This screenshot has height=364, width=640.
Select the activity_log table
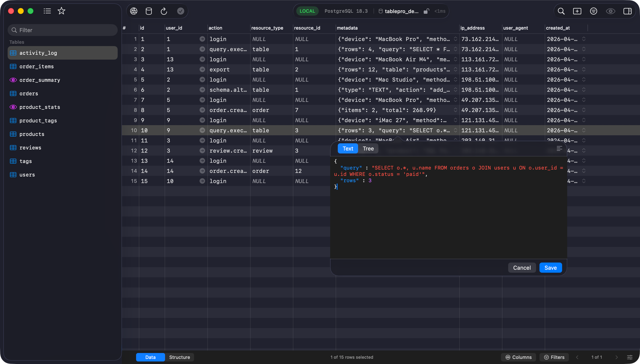tap(63, 53)
